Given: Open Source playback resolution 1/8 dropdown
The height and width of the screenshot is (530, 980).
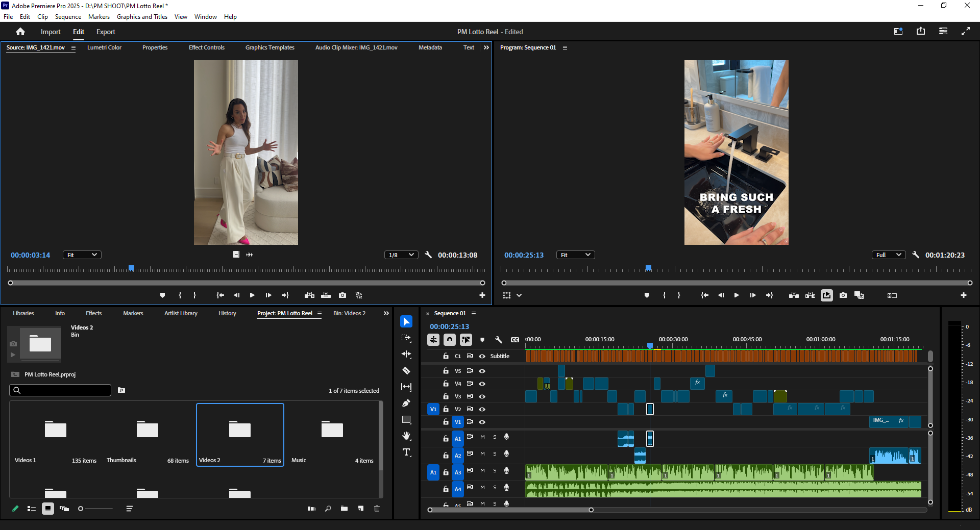Looking at the screenshot, I should coord(401,255).
